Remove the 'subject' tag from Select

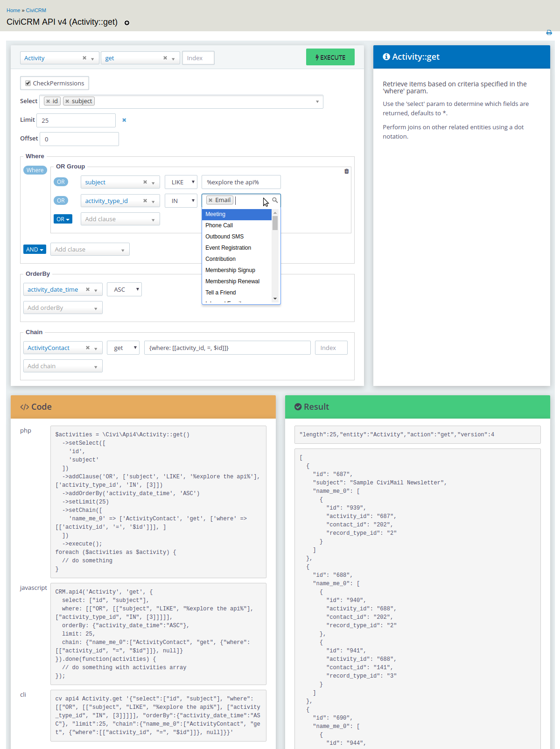pyautogui.click(x=68, y=101)
